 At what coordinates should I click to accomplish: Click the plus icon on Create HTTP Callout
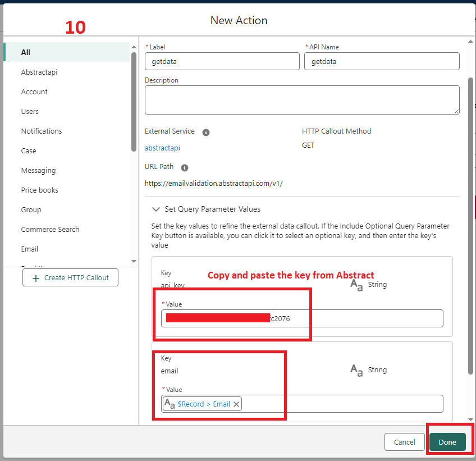(36, 278)
